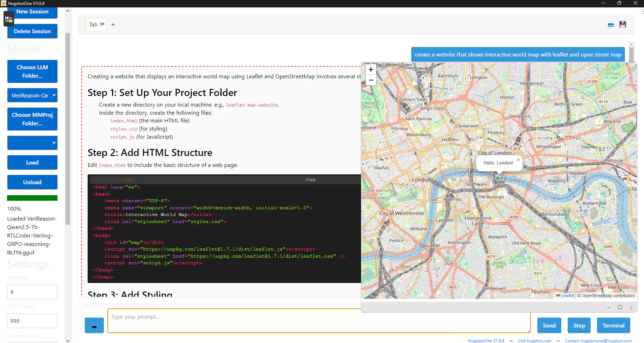
Task: Click the down arrow in the preview panel
Action: 631,307
